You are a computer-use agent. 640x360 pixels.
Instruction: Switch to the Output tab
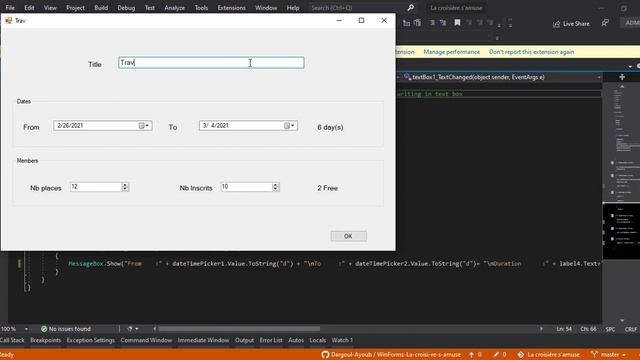pos(244,340)
